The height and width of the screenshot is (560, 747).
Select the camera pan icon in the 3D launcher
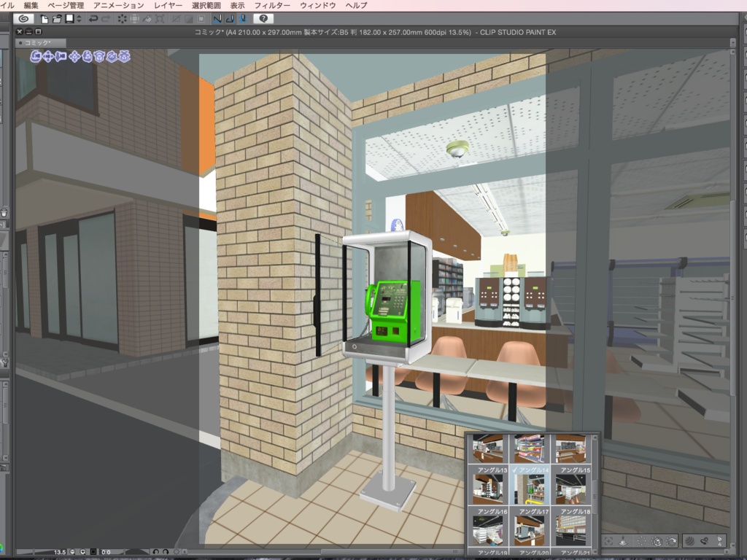(x=47, y=56)
